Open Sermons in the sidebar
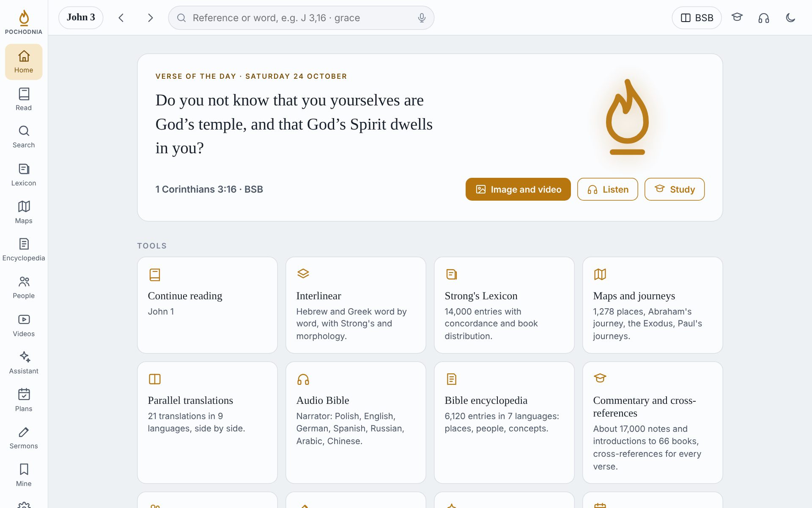Image resolution: width=812 pixels, height=508 pixels. [x=24, y=438]
